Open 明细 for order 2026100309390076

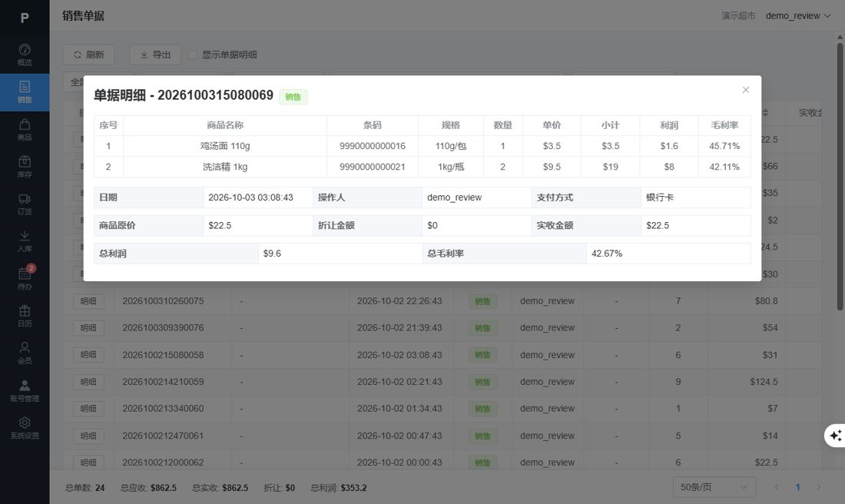pos(88,328)
